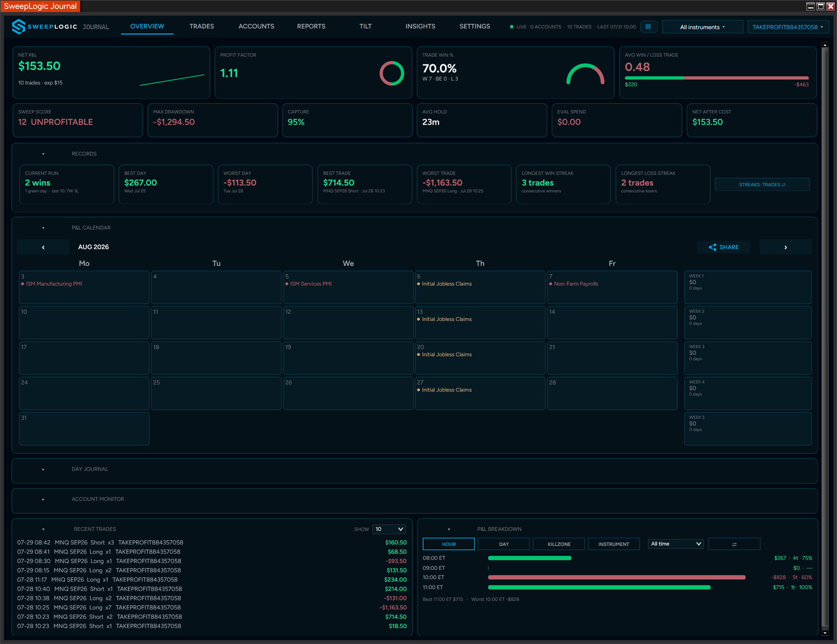Click the Best Trade $714.50 record card
Image resolution: width=837 pixels, height=644 pixels.
point(365,184)
